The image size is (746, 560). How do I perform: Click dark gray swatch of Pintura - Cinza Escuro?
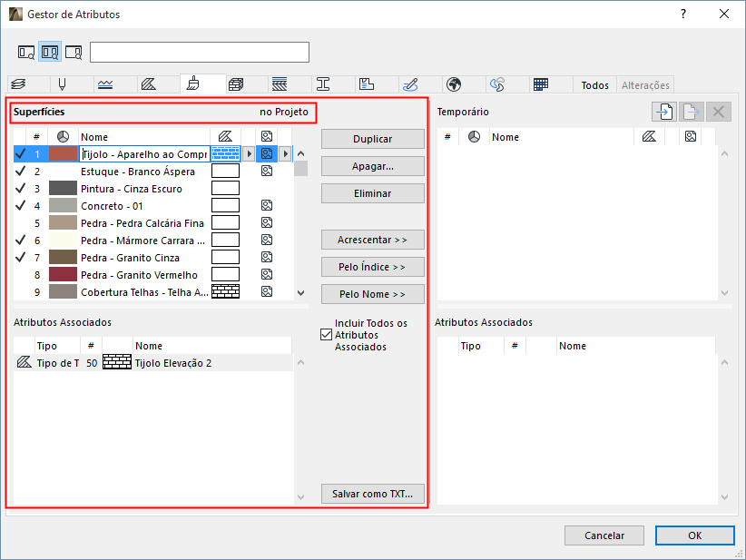point(63,188)
